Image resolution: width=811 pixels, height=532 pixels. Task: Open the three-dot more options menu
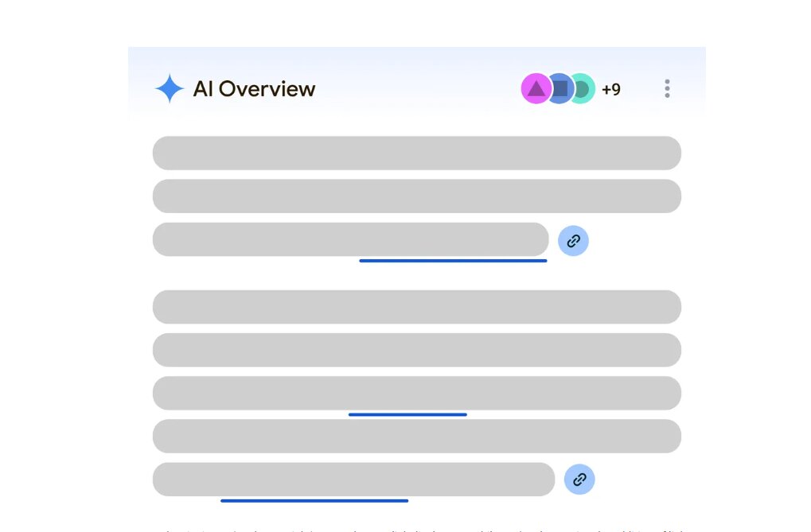[x=667, y=89]
